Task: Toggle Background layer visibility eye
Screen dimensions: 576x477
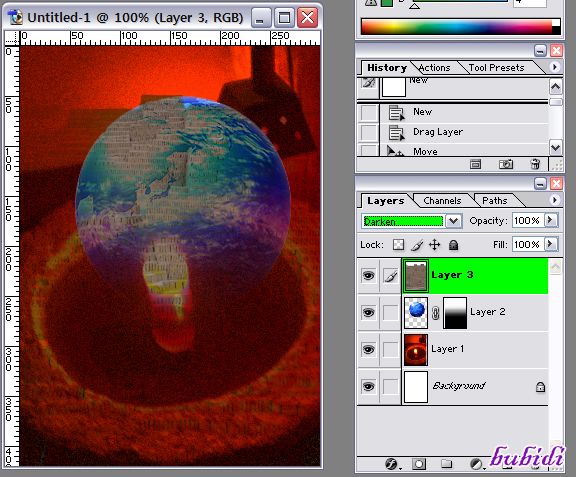Action: [368, 386]
